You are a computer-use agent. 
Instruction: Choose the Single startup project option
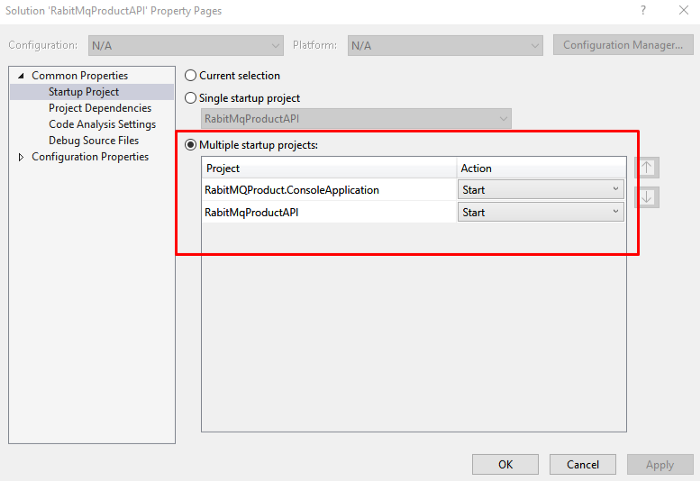pos(191,99)
